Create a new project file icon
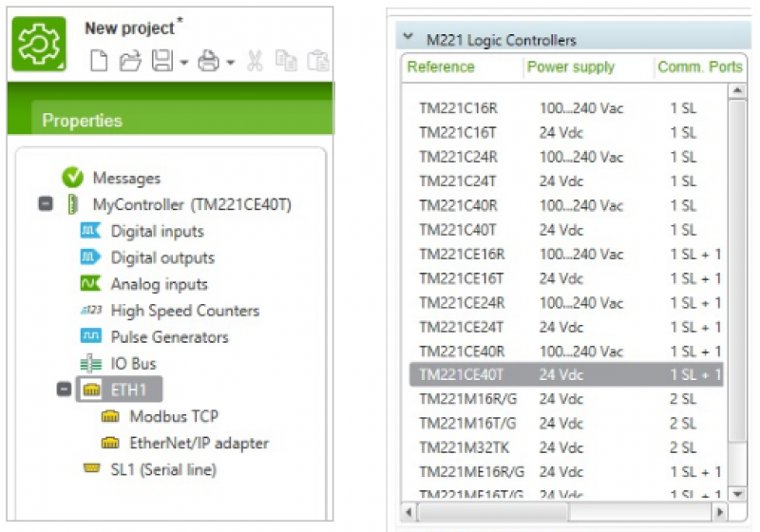Screen dimensions: 760x532 click(x=99, y=61)
